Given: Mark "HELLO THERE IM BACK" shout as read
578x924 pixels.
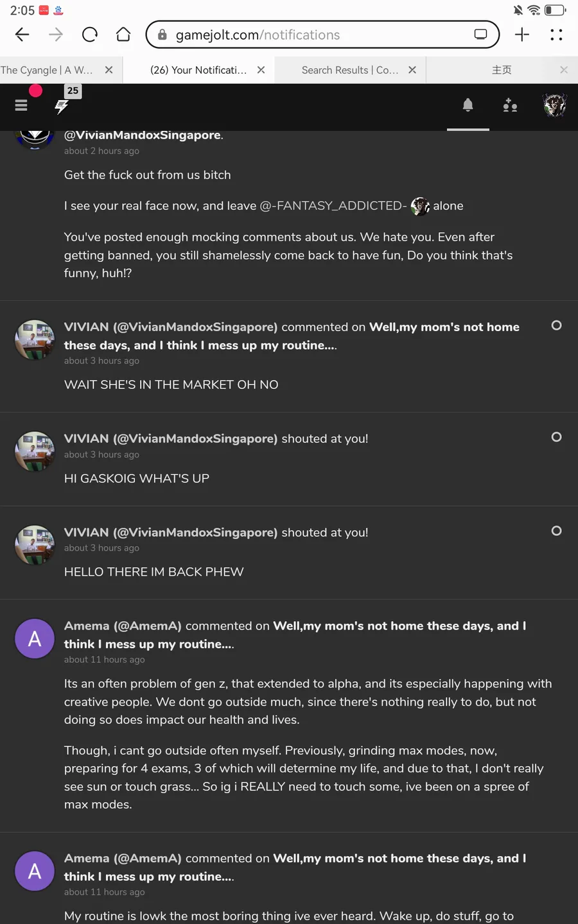Looking at the screenshot, I should tap(557, 531).
